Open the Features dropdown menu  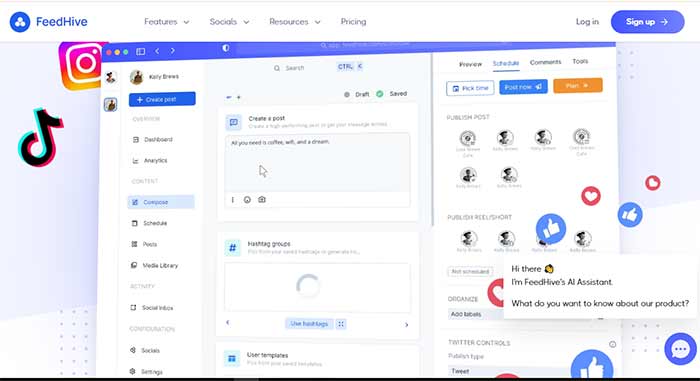(167, 21)
